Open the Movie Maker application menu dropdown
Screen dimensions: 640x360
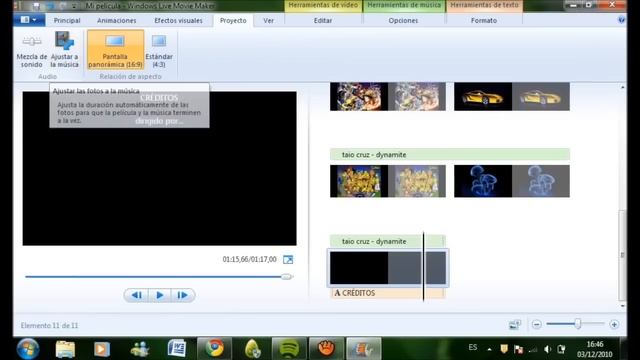[29, 20]
